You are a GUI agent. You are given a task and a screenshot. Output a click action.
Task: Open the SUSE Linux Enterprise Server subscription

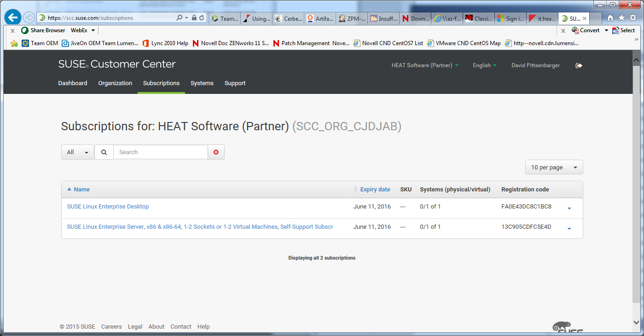(x=200, y=227)
